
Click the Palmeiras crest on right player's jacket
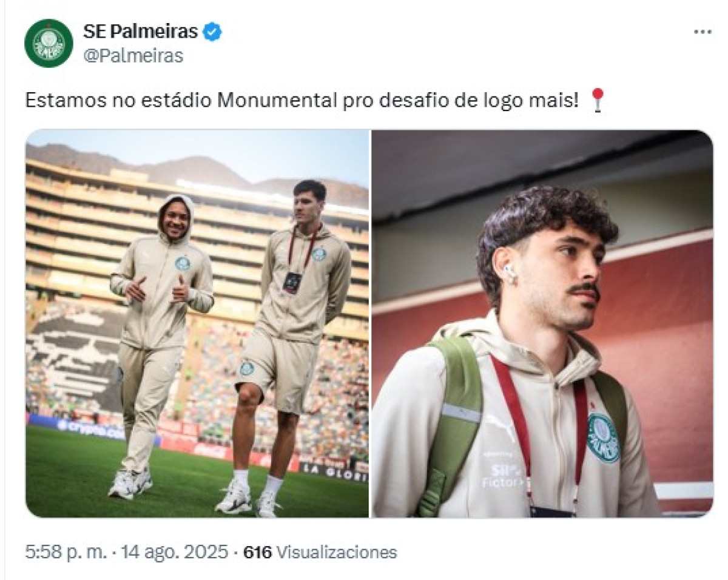603,438
